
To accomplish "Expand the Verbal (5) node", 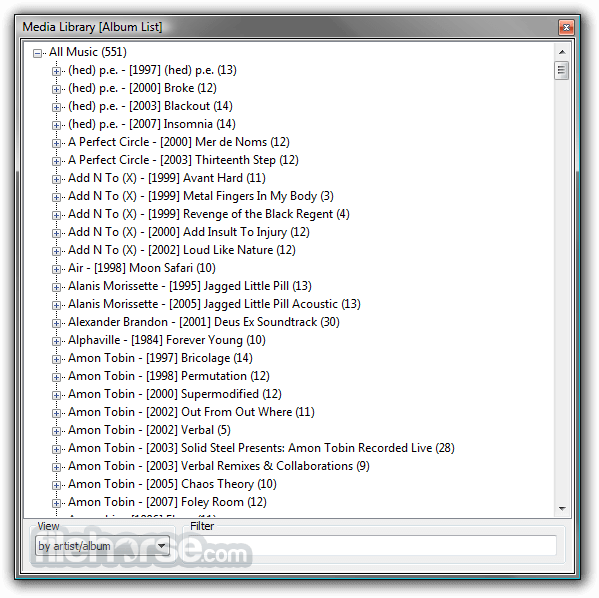I will coord(56,431).
